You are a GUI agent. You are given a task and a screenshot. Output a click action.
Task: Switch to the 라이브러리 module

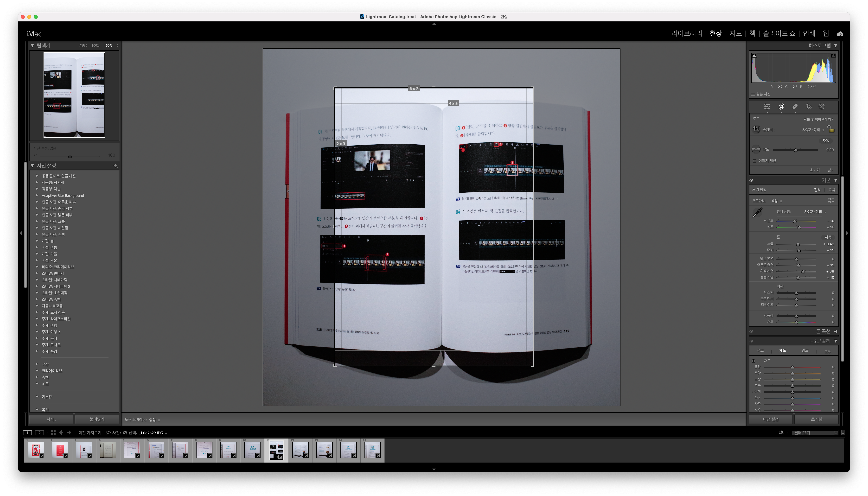click(686, 33)
